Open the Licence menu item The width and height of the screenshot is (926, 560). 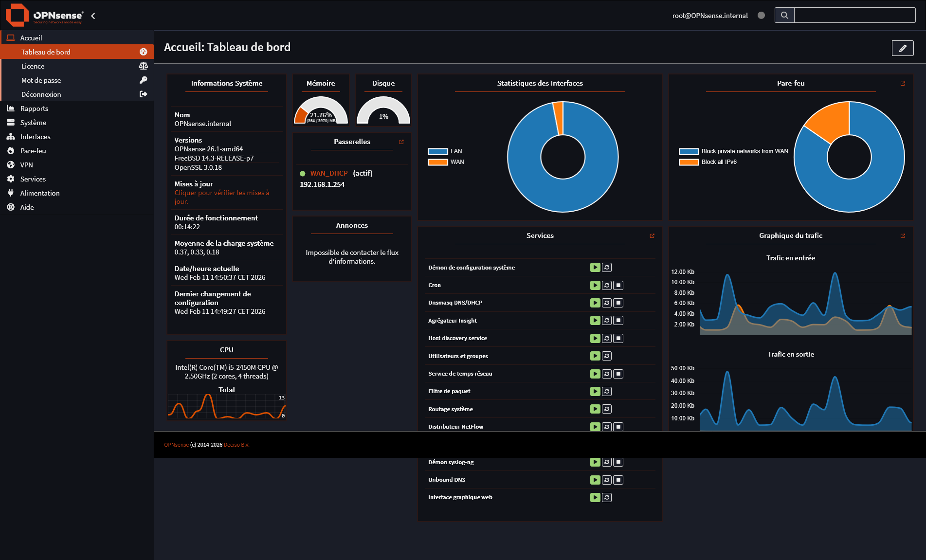tap(33, 66)
